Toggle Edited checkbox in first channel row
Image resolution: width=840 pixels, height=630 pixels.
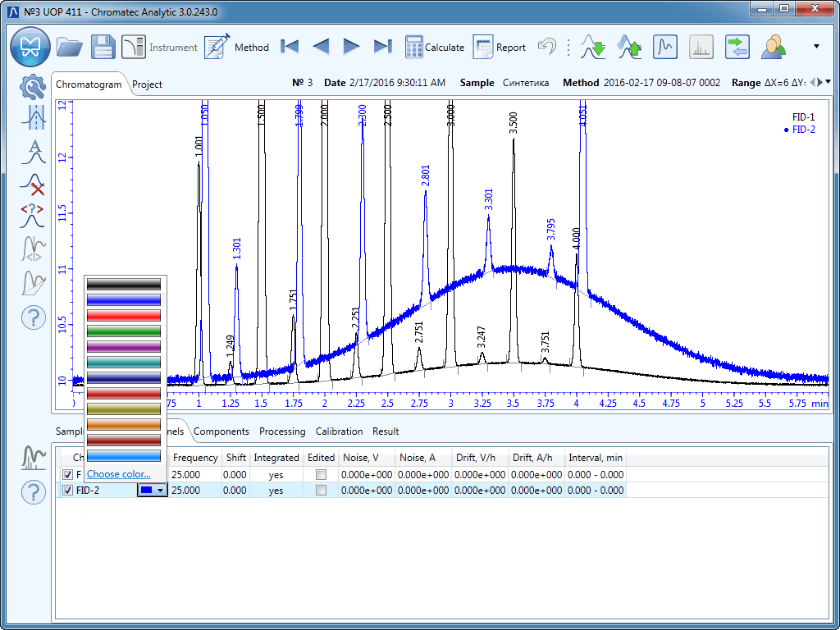pos(322,475)
